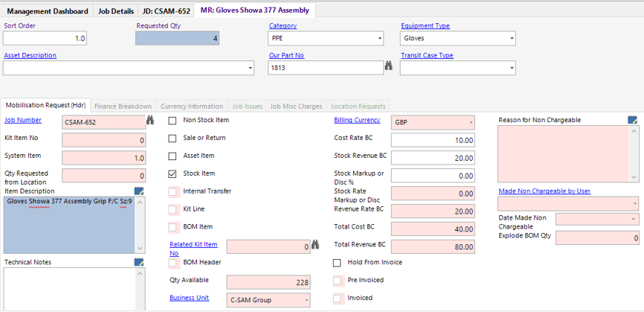This screenshot has height=312, width=644.
Task: Click binoculars search icon next to Job Number
Action: pyautogui.click(x=151, y=121)
